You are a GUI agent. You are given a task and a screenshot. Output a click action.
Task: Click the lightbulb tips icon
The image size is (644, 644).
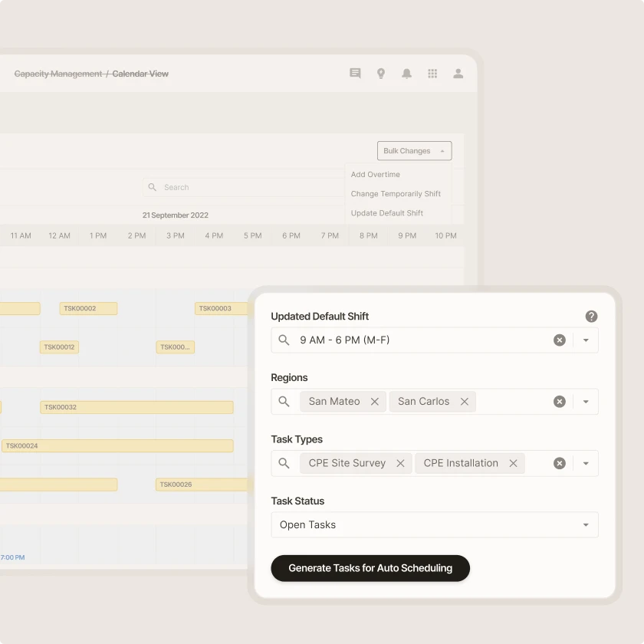(381, 74)
